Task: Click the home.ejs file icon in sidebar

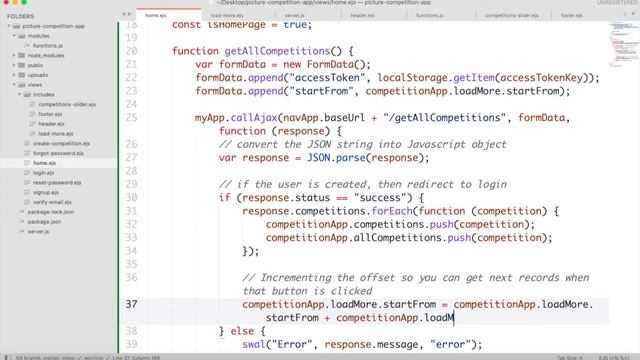Action: (x=27, y=163)
